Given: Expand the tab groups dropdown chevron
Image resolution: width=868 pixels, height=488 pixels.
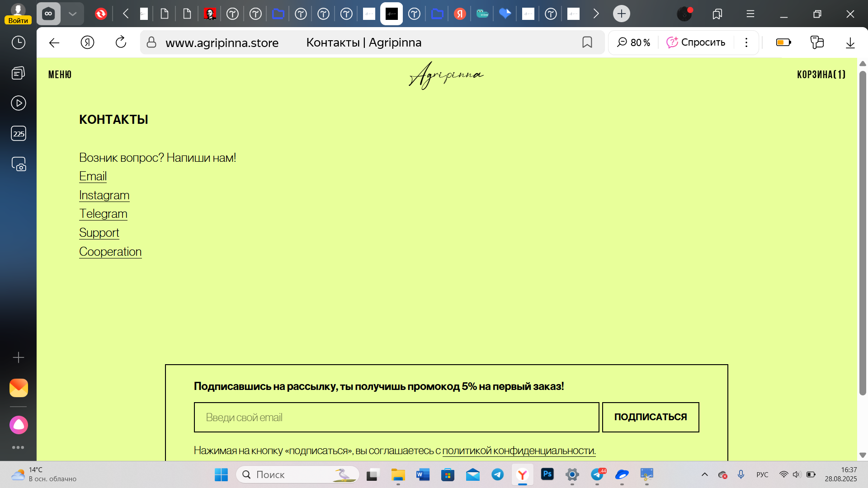Looking at the screenshot, I should click(x=72, y=14).
